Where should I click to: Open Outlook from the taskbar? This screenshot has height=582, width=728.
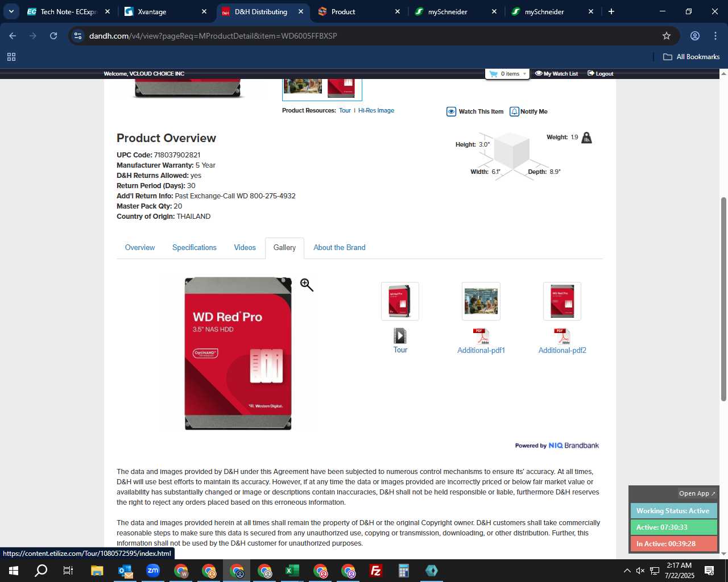[125, 571]
